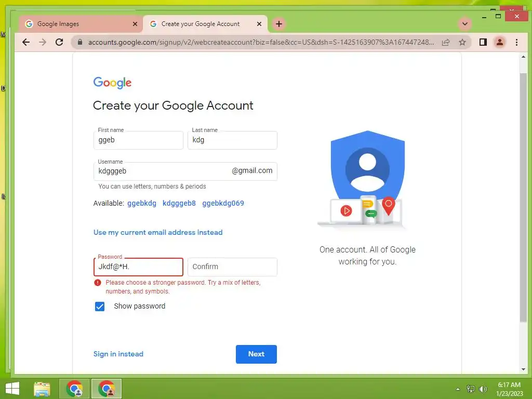Focus the Confirm password field
The image size is (532, 399).
point(232,267)
